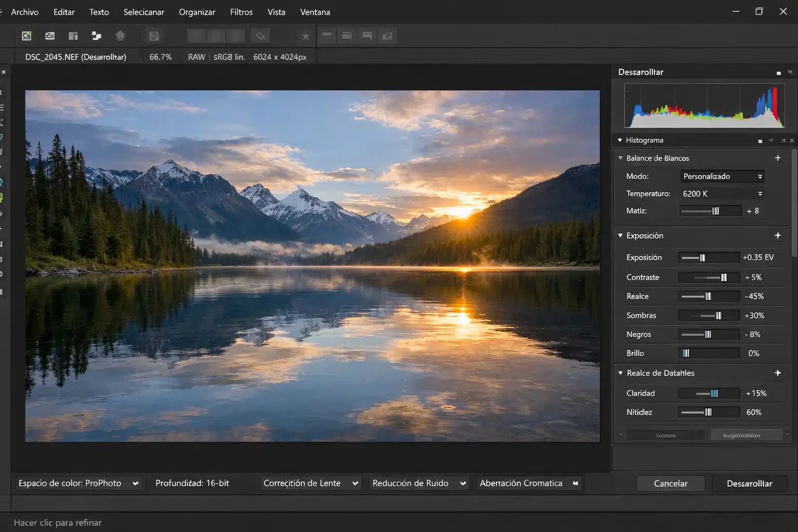The height and width of the screenshot is (532, 798).
Task: Click the star rating icon in the toolbar
Action: tap(305, 35)
